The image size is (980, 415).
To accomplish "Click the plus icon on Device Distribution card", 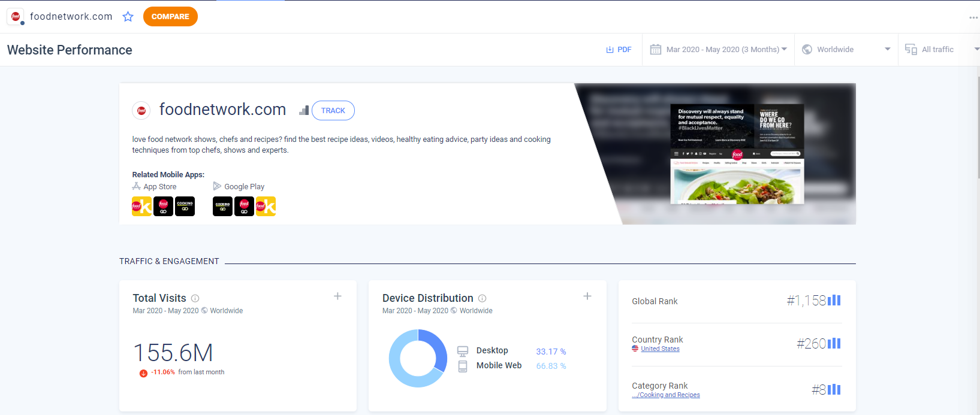I will (x=587, y=296).
